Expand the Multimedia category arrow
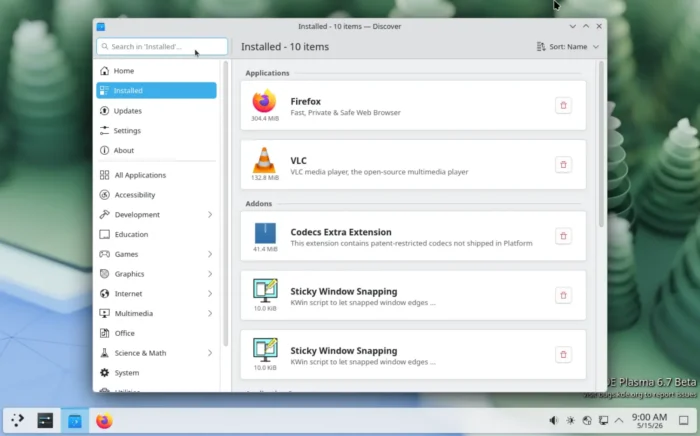 pos(210,313)
